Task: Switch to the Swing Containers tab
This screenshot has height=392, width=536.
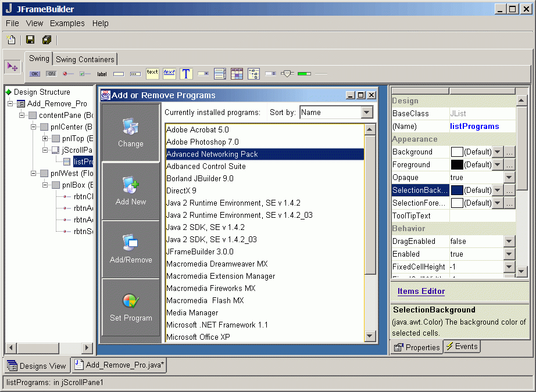Action: (85, 59)
